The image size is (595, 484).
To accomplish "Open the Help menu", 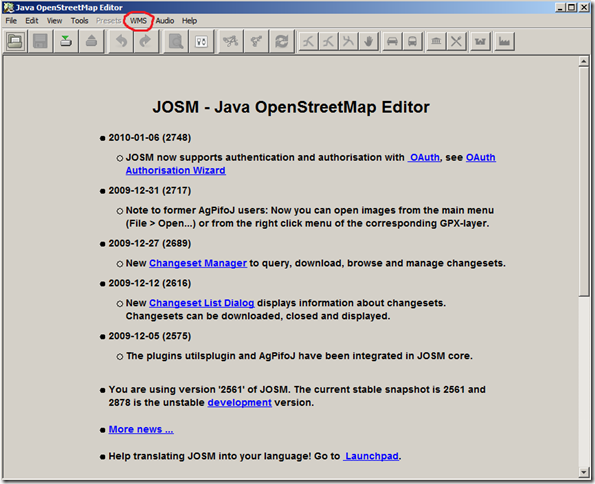I will click(x=189, y=21).
